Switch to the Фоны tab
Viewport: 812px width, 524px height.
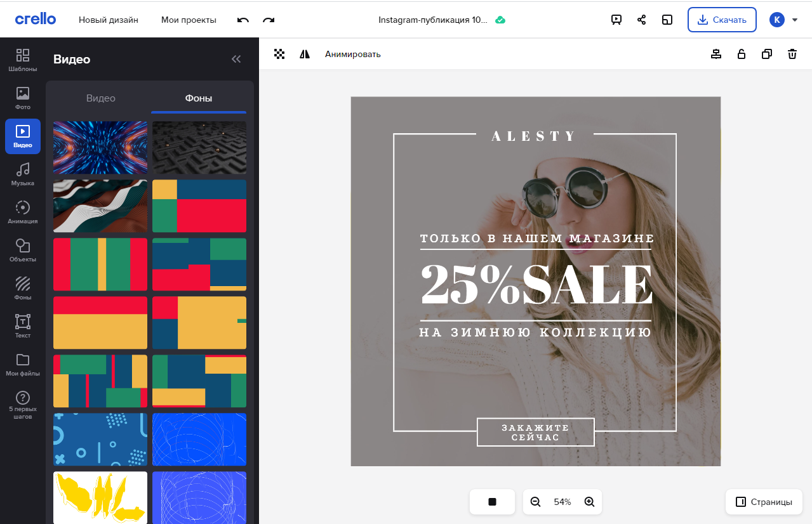coord(199,98)
